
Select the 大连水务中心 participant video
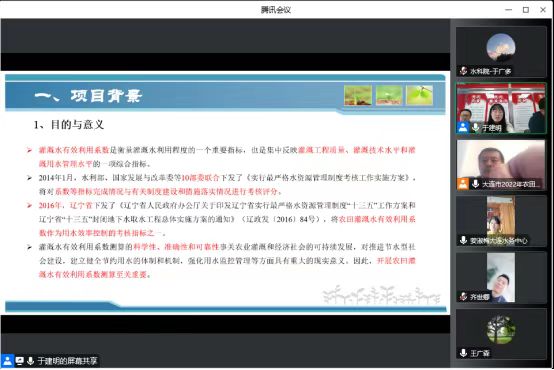click(x=501, y=221)
